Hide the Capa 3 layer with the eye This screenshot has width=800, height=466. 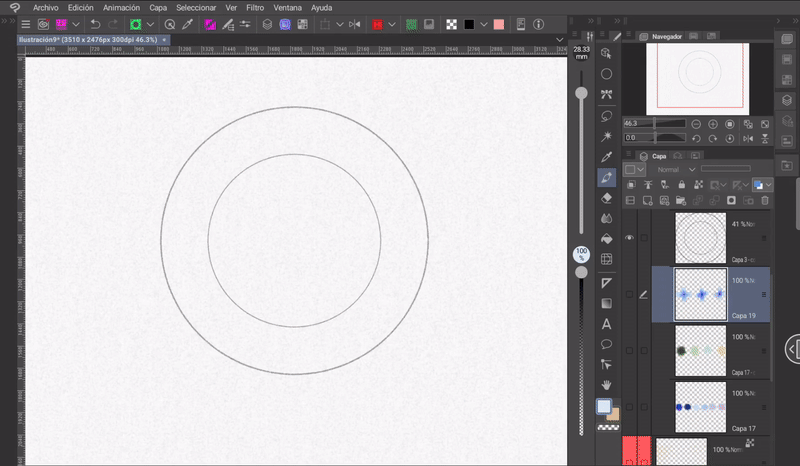click(x=629, y=238)
